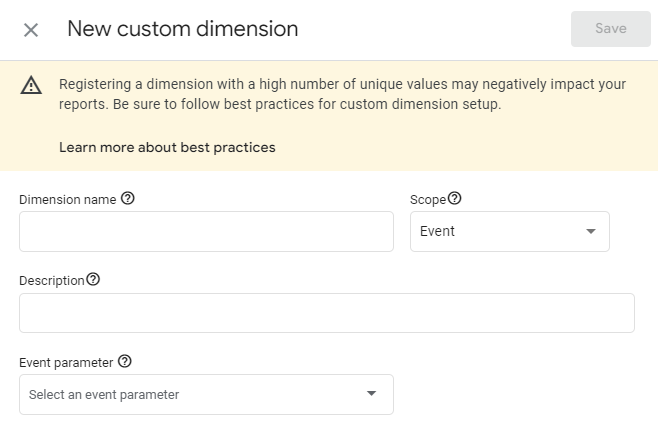658x435 pixels.
Task: Click help icon next to Dimension name
Action: (x=128, y=198)
